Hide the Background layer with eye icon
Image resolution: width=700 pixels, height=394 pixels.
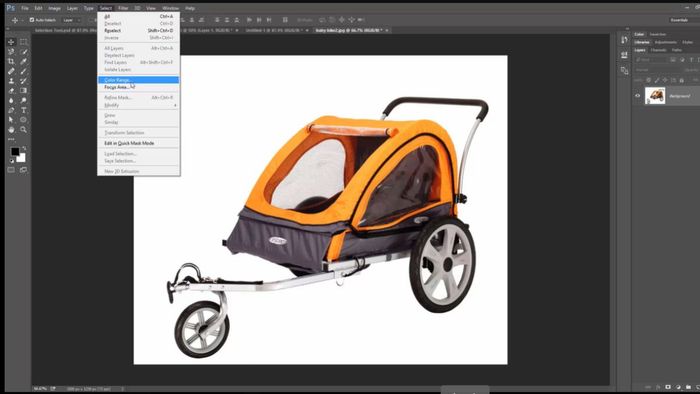pyautogui.click(x=638, y=95)
